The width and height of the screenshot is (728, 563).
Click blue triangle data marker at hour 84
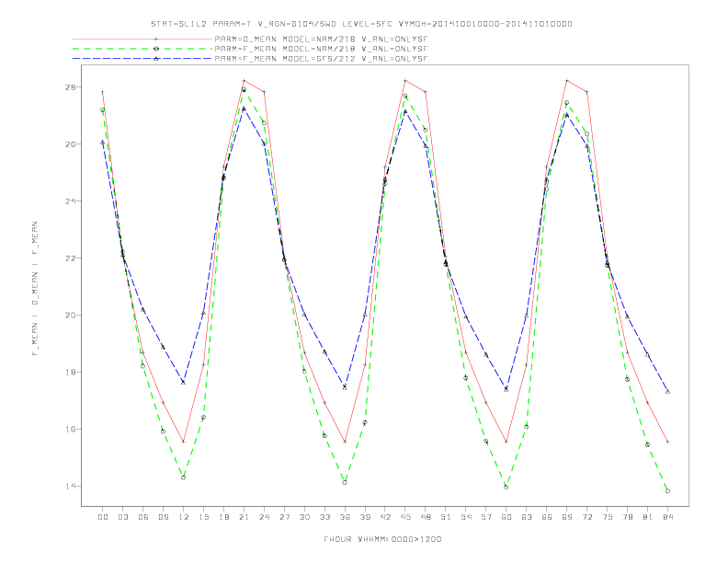(x=667, y=392)
